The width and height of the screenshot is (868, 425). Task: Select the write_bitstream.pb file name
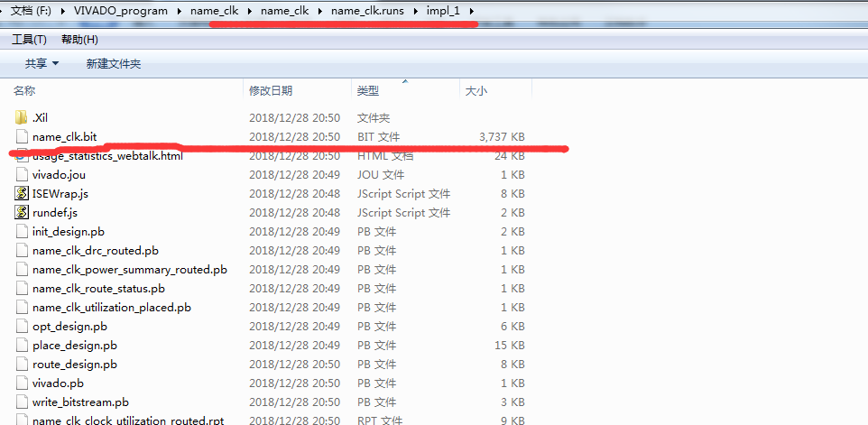pyautogui.click(x=80, y=402)
